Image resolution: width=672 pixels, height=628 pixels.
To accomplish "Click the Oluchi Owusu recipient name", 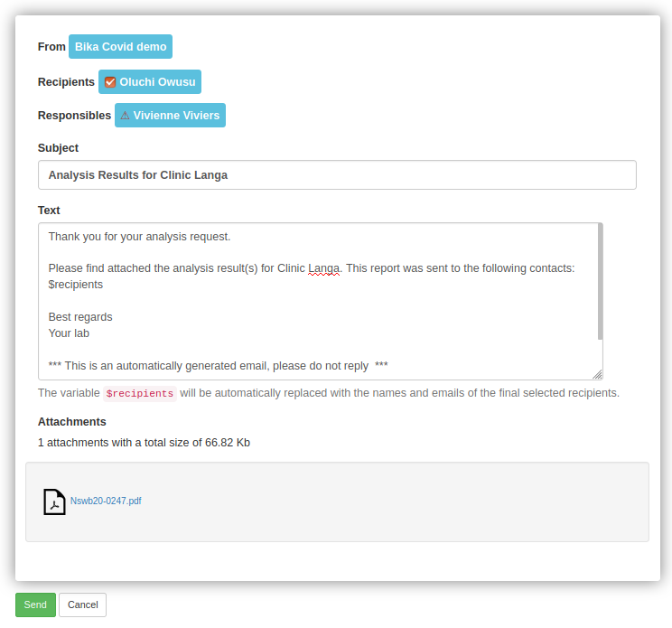I will click(x=157, y=82).
